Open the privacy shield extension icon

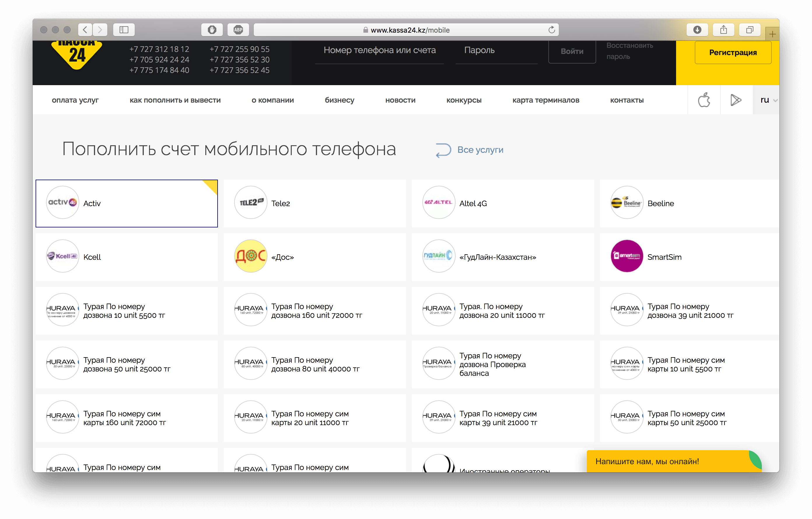(212, 30)
